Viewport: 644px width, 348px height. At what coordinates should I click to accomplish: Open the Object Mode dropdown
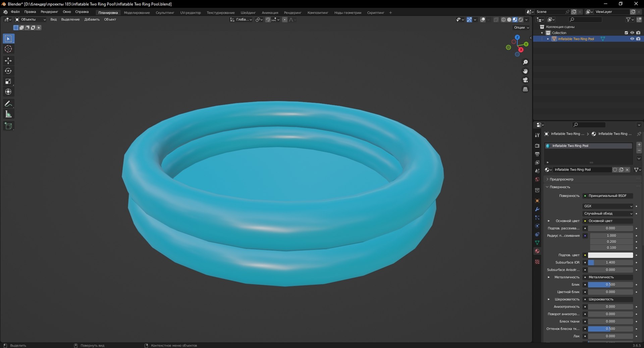coord(30,19)
